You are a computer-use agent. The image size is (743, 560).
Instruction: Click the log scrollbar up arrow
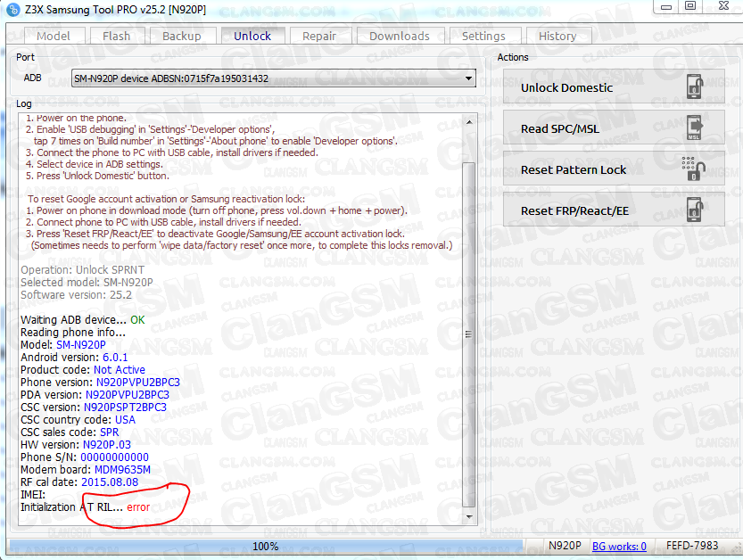(x=468, y=122)
